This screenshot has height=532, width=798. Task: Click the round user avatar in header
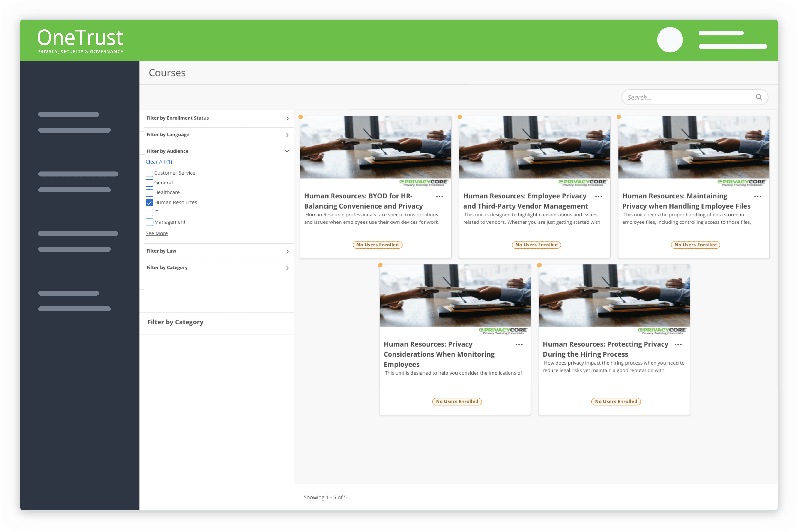pos(670,40)
